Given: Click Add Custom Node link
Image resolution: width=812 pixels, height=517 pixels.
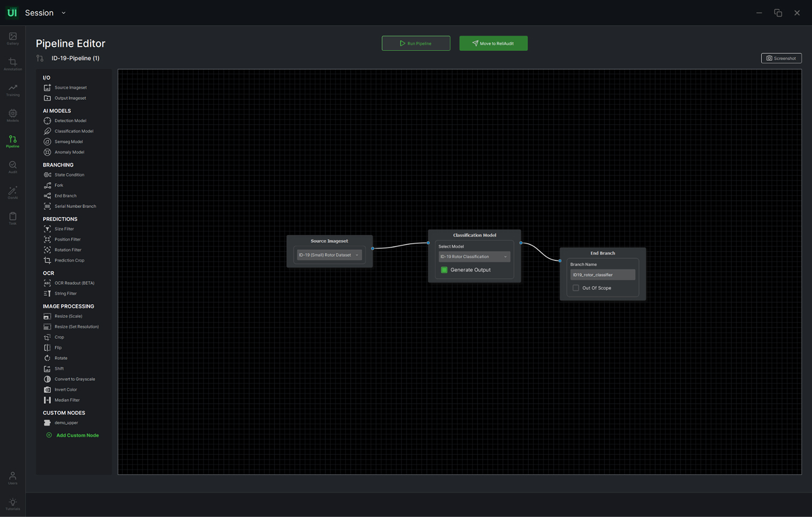Looking at the screenshot, I should pyautogui.click(x=73, y=435).
